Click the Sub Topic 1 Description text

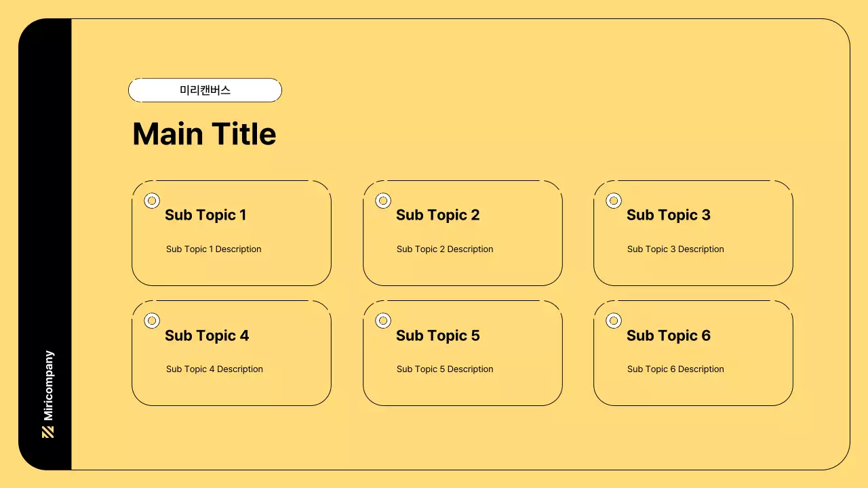point(214,249)
